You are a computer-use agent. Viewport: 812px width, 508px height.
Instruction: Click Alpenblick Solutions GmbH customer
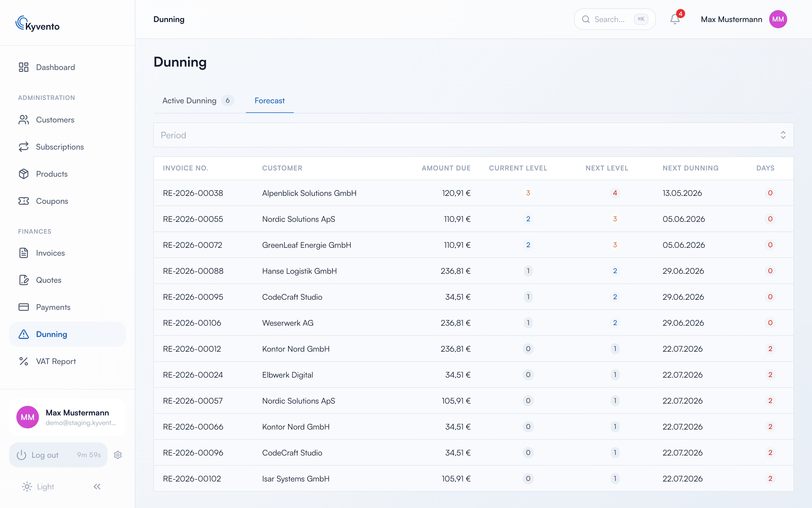point(309,193)
